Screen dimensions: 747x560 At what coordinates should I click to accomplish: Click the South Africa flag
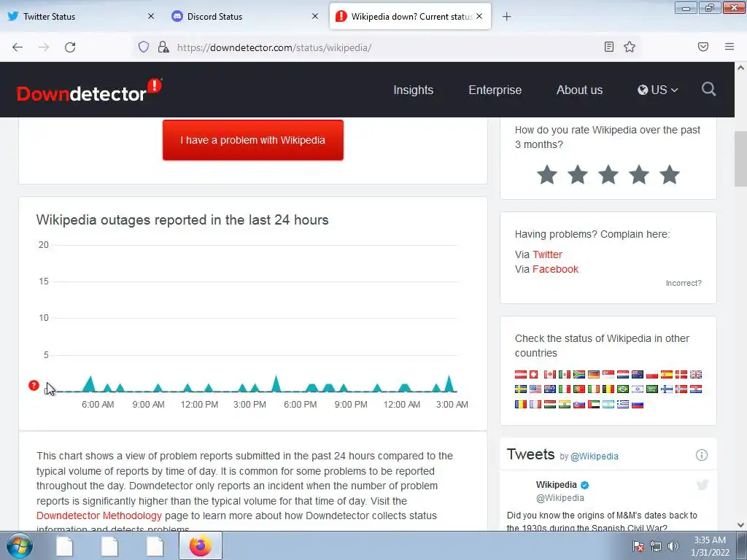(x=578, y=374)
